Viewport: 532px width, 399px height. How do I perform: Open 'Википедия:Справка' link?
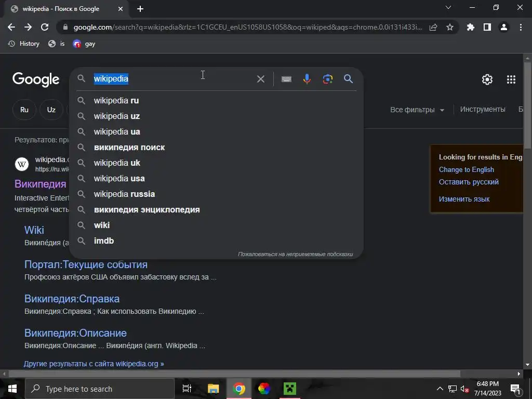[x=72, y=299]
